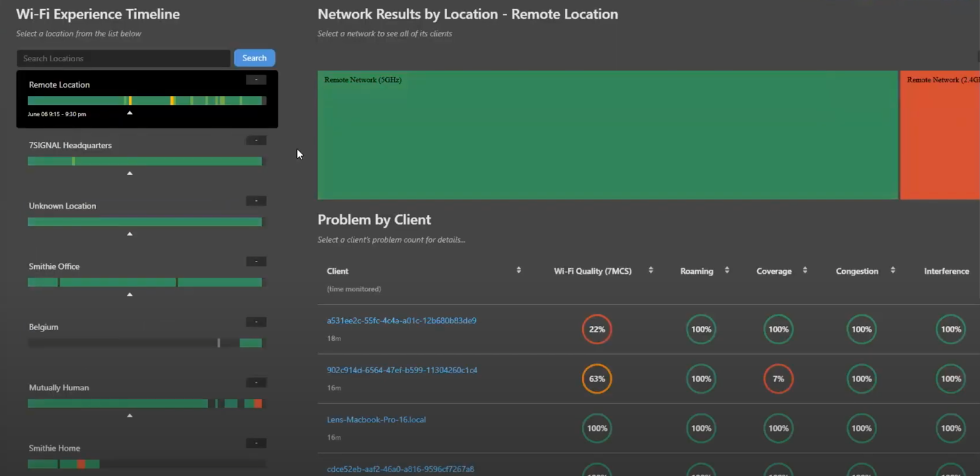Click the Search Locations input field
980x476 pixels.
tap(123, 58)
